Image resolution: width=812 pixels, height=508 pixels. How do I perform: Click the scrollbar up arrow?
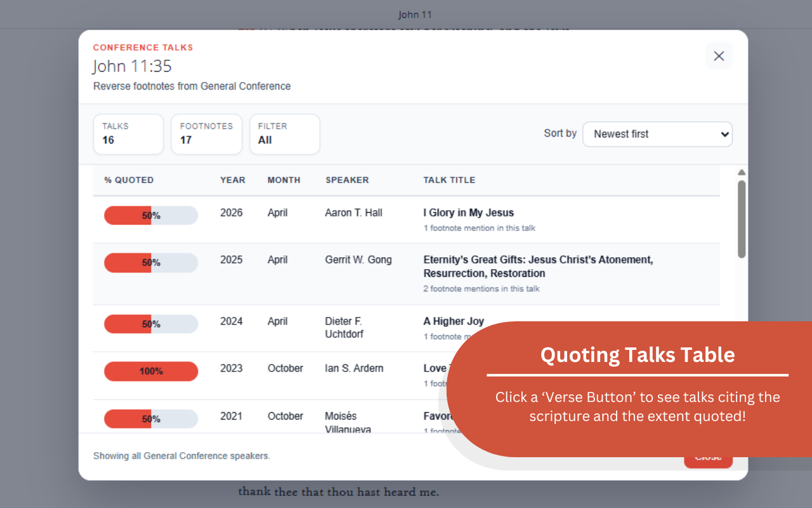(x=742, y=173)
